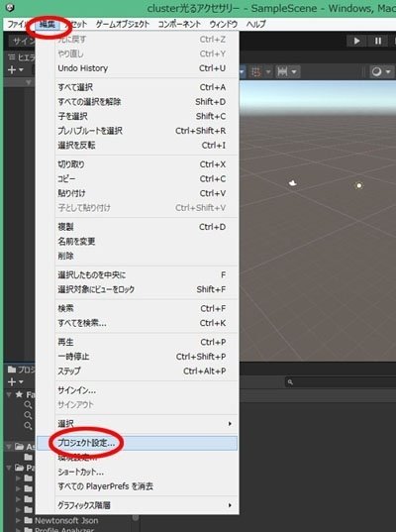Choose サインイン... in the Edit menu
The width and height of the screenshot is (396, 532).
click(137, 390)
